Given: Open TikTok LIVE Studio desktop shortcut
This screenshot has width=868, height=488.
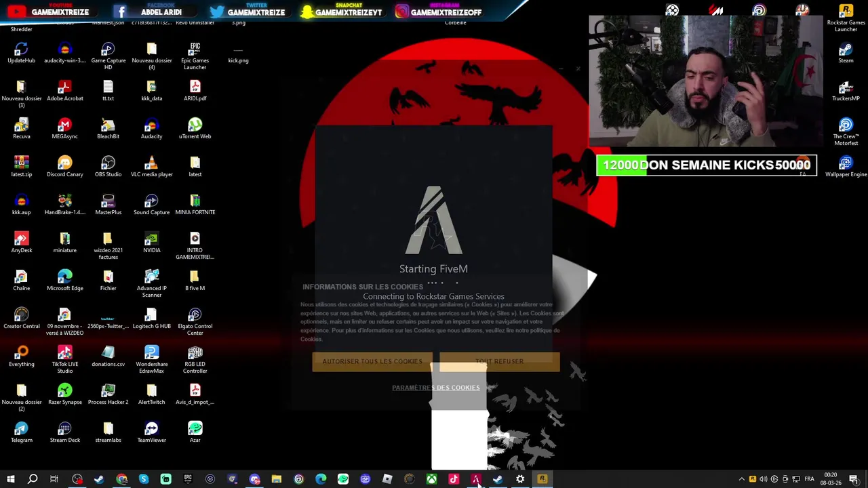Looking at the screenshot, I should pyautogui.click(x=64, y=360).
